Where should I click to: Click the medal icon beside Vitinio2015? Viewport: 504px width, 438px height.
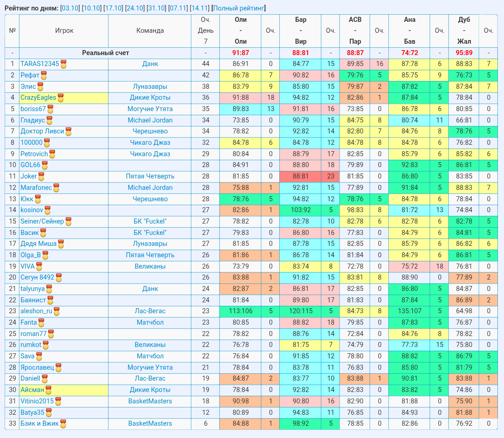58,402
